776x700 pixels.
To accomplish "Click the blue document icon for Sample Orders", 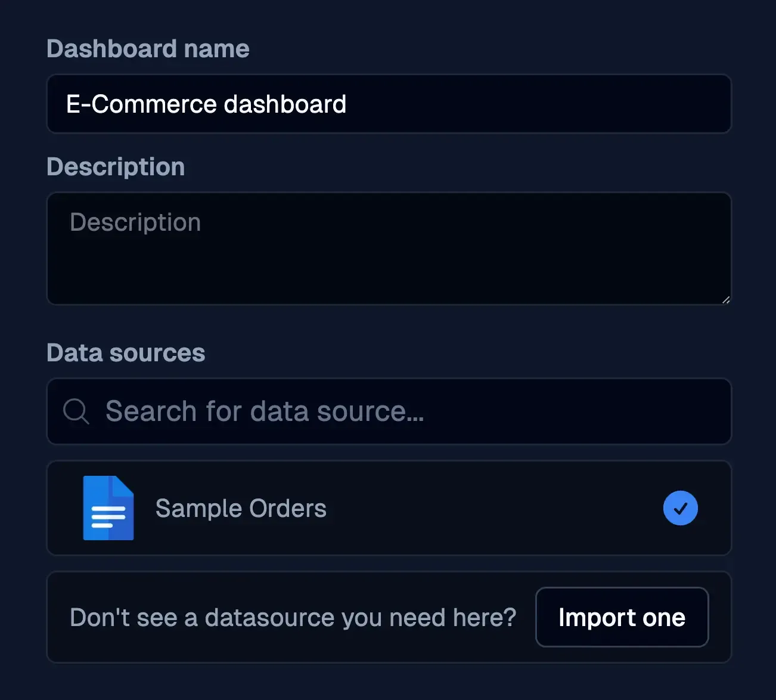I will pyautogui.click(x=108, y=508).
